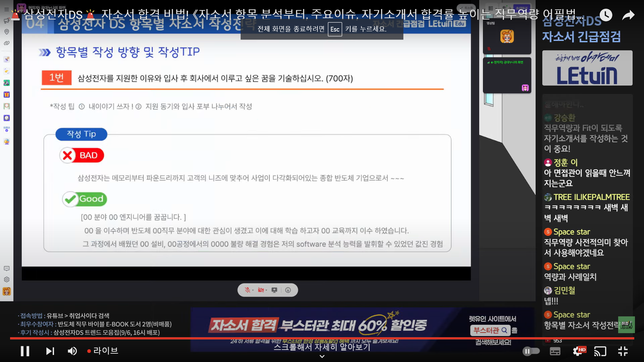
Task: Open the microphone options dropdown arrow
Action: pos(253,290)
